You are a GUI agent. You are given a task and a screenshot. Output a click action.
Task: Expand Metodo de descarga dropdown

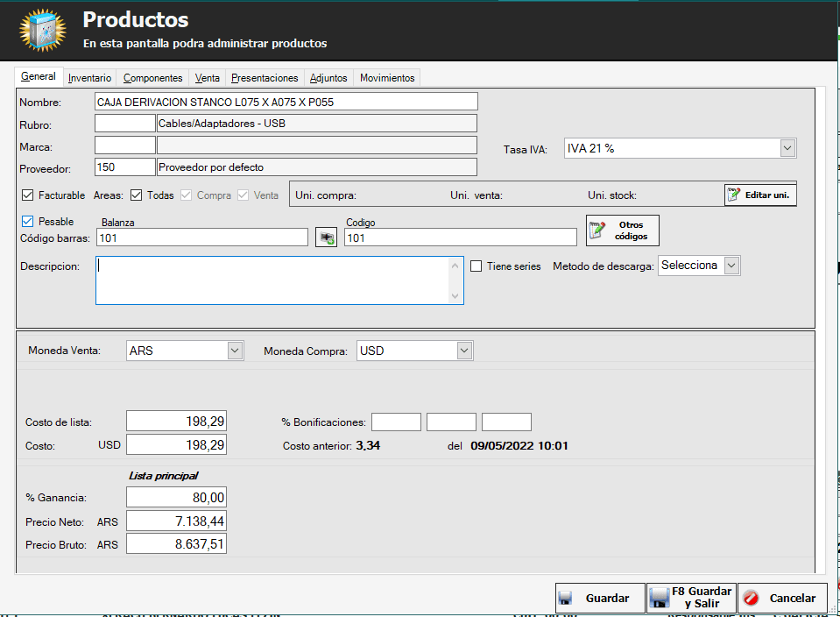[732, 266]
